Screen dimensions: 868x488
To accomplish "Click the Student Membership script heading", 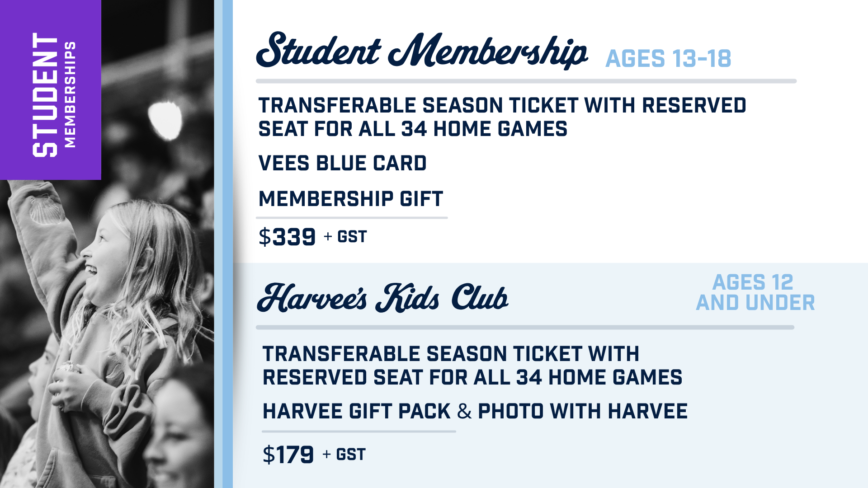I will pyautogui.click(x=422, y=51).
